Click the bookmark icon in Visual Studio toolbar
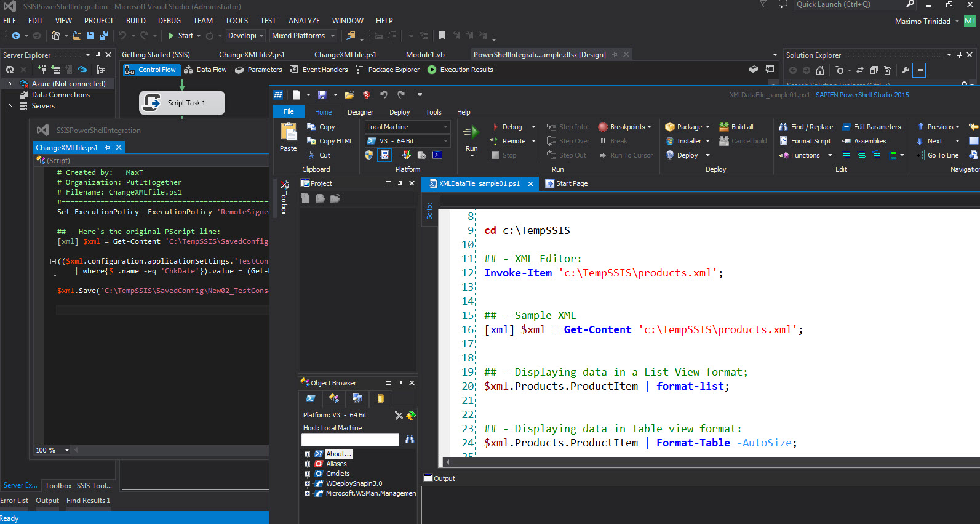The height and width of the screenshot is (524, 980). [x=442, y=36]
